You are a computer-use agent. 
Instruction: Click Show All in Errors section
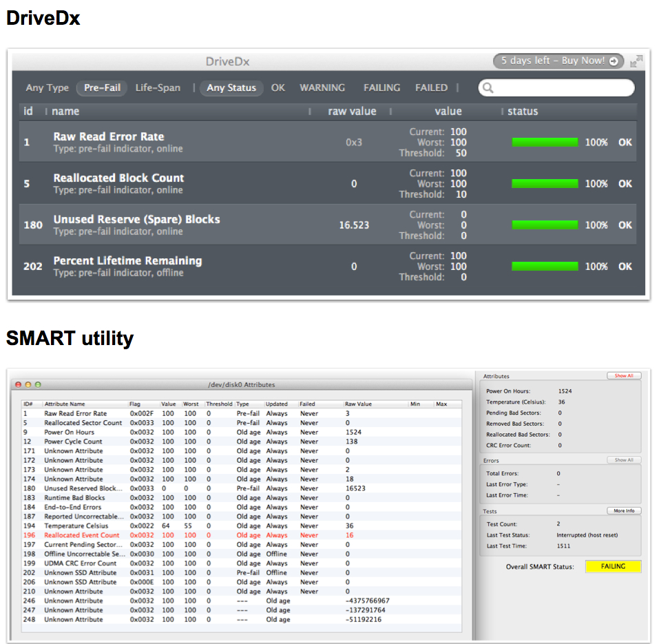point(624,460)
